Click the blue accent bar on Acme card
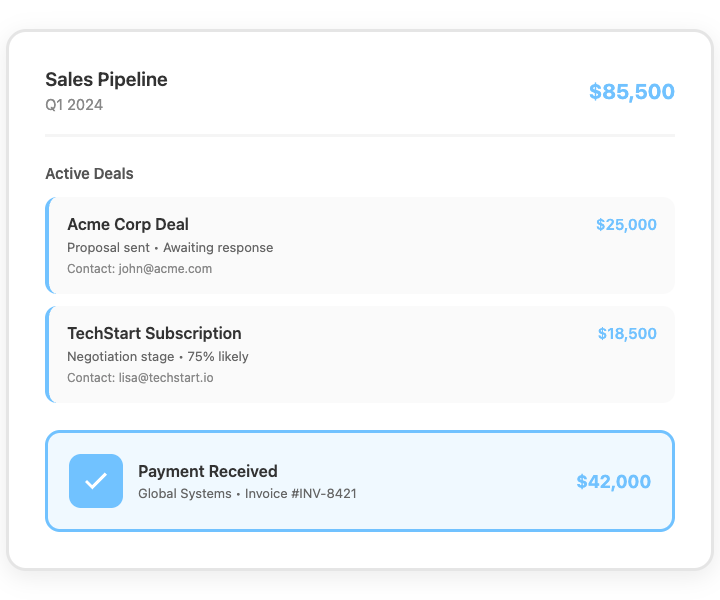 pos(47,245)
